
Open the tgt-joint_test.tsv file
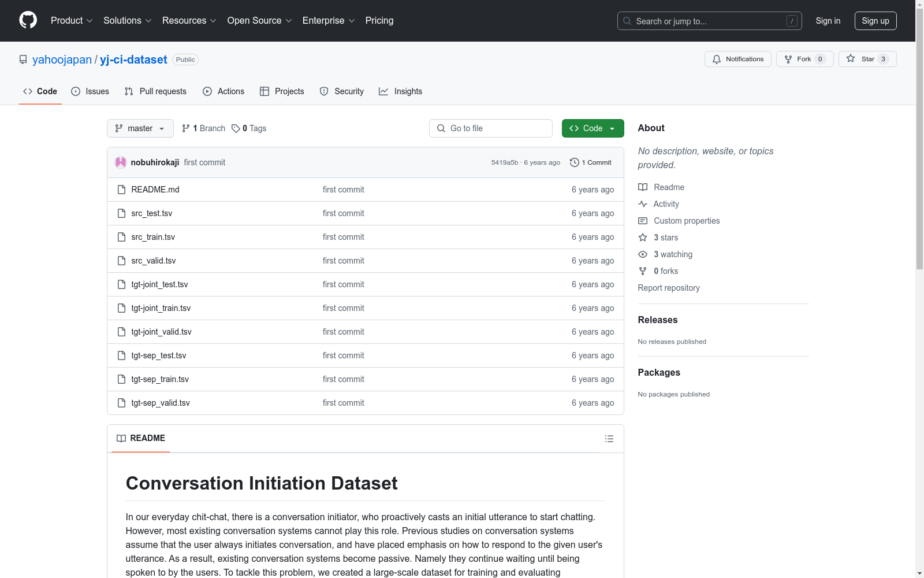pos(159,284)
